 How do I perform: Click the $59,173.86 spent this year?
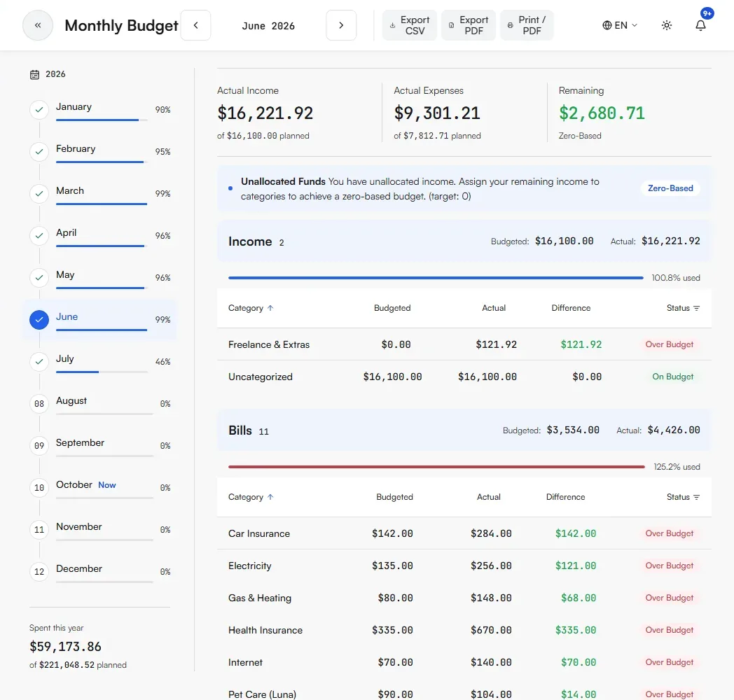65,647
